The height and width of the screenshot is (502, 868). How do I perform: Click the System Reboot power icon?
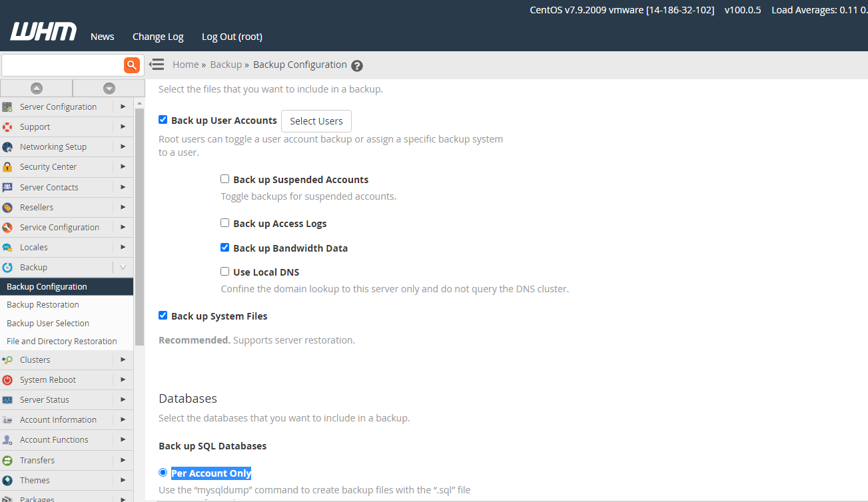pyautogui.click(x=7, y=380)
